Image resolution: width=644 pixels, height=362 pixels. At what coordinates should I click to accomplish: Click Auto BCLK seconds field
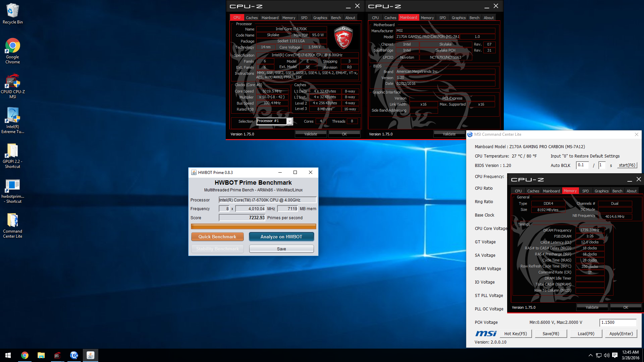pyautogui.click(x=602, y=165)
